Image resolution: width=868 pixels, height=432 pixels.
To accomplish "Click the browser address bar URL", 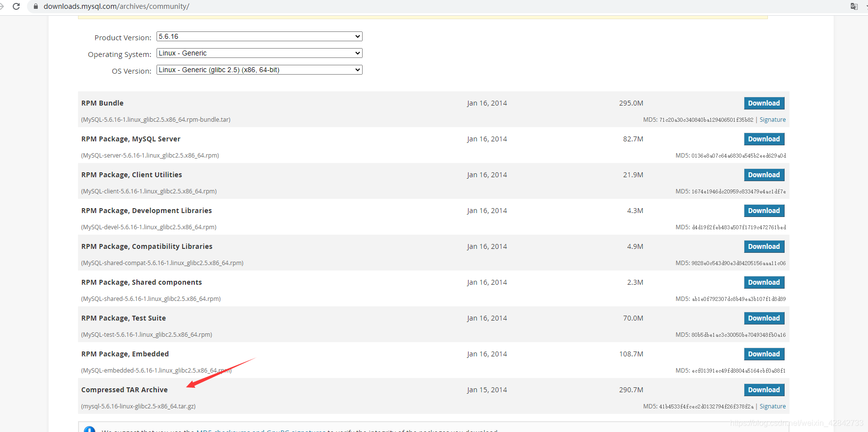I will coord(116,6).
